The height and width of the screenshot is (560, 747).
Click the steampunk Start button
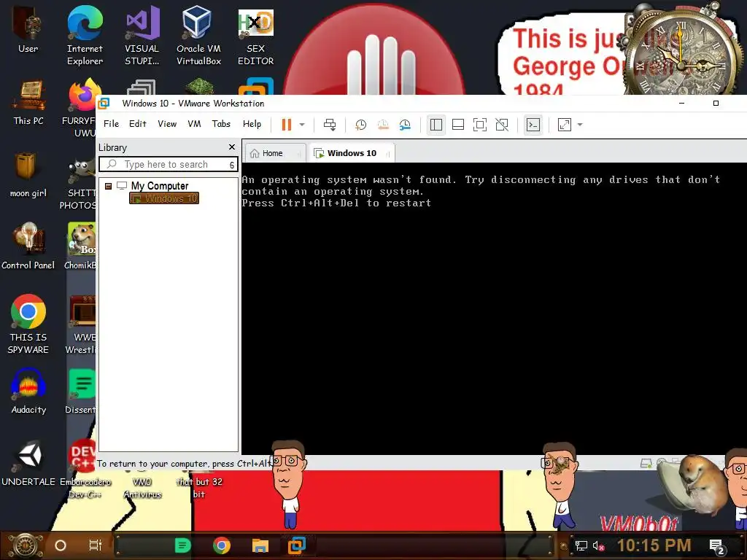pos(26,545)
